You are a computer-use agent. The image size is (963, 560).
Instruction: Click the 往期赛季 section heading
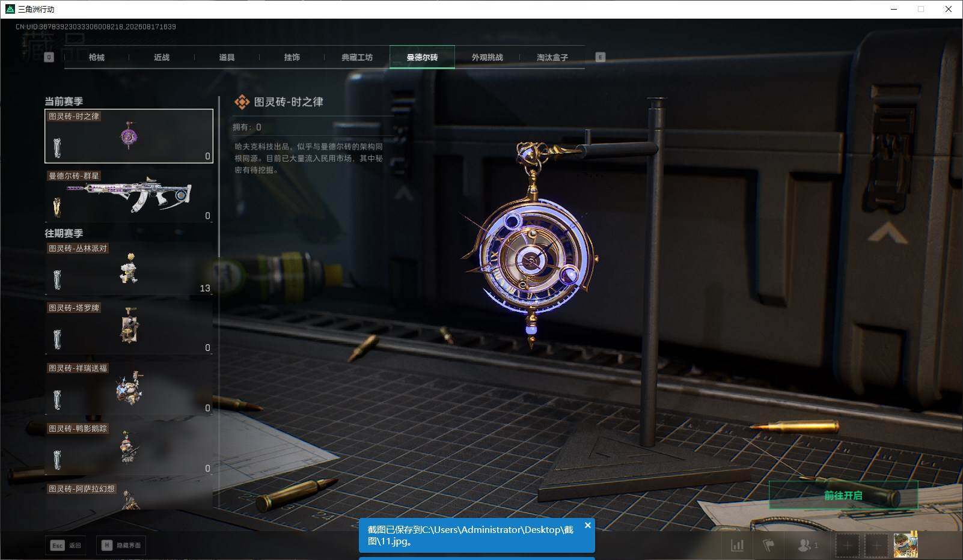(64, 233)
